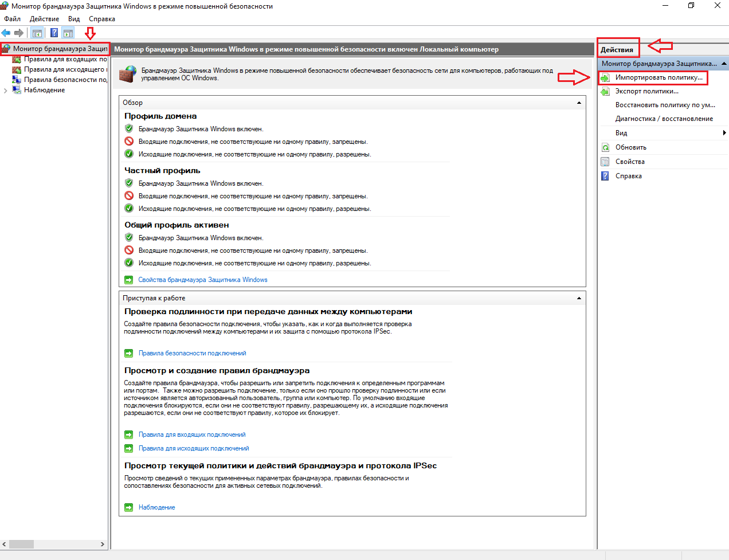
Task: Open Свойства брандмауэра Защитника Windows link
Action: [203, 280]
